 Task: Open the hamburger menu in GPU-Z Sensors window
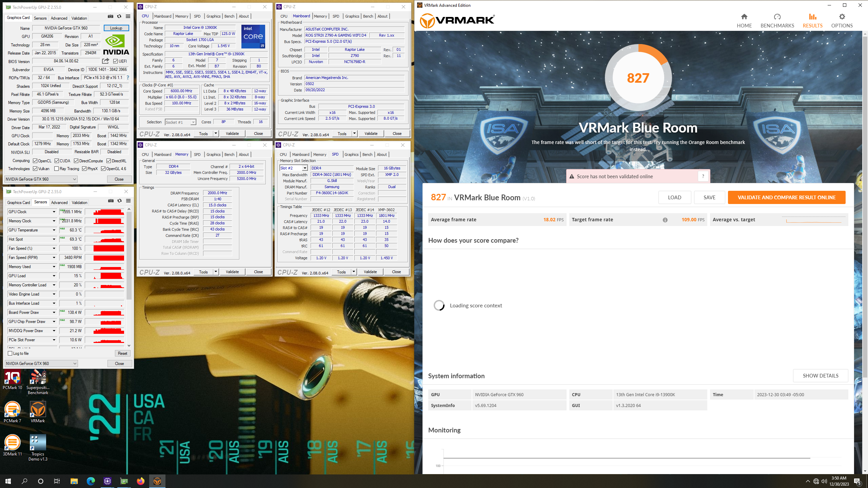click(x=128, y=201)
